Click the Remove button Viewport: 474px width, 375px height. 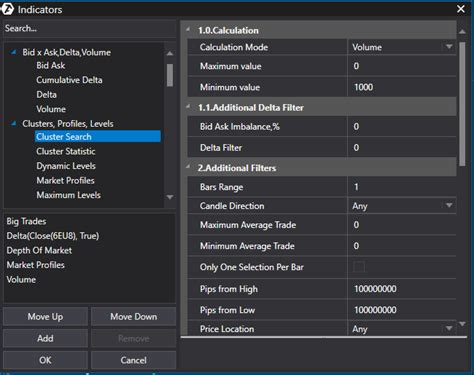(x=133, y=338)
